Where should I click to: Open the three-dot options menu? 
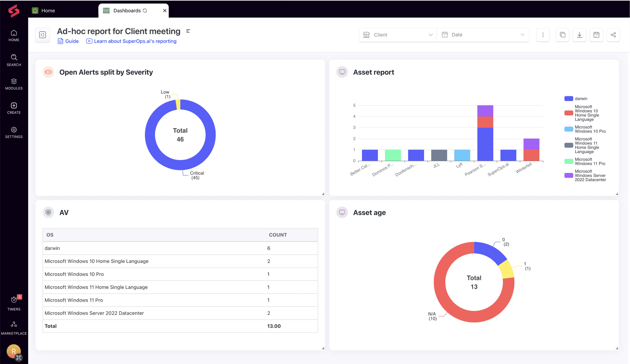click(543, 35)
